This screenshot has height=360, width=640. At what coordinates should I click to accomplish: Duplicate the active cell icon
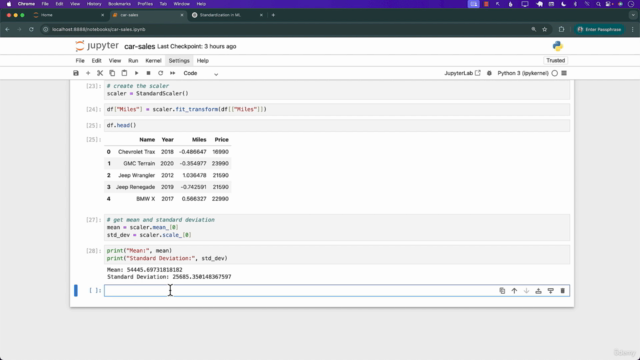tap(502, 291)
